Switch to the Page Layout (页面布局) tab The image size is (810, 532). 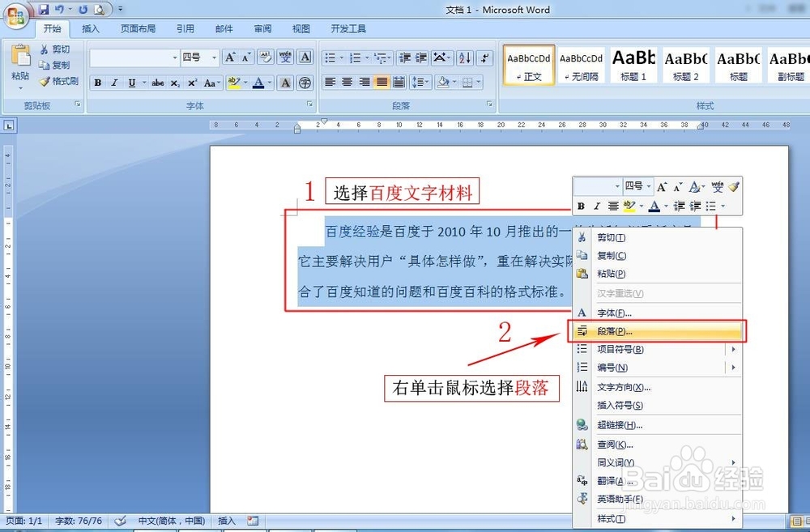tap(138, 29)
